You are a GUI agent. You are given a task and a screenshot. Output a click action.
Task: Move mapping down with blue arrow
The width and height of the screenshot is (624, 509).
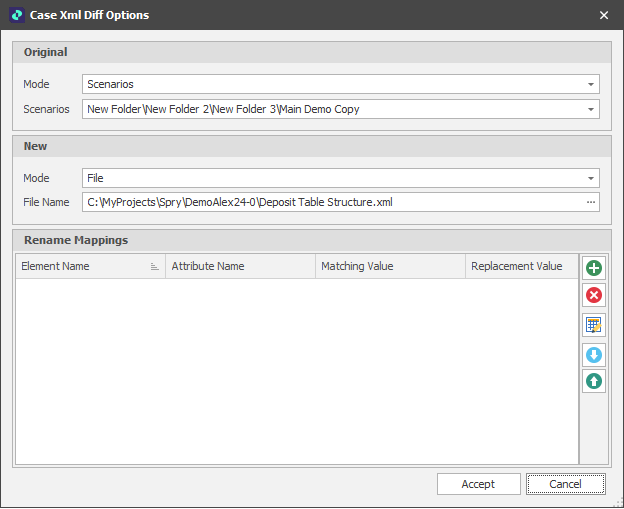tap(594, 355)
